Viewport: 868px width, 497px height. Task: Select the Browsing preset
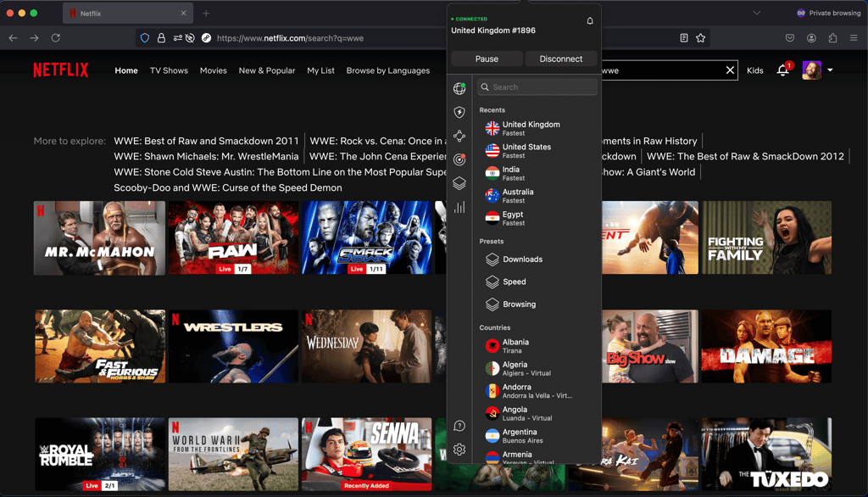pyautogui.click(x=538, y=304)
